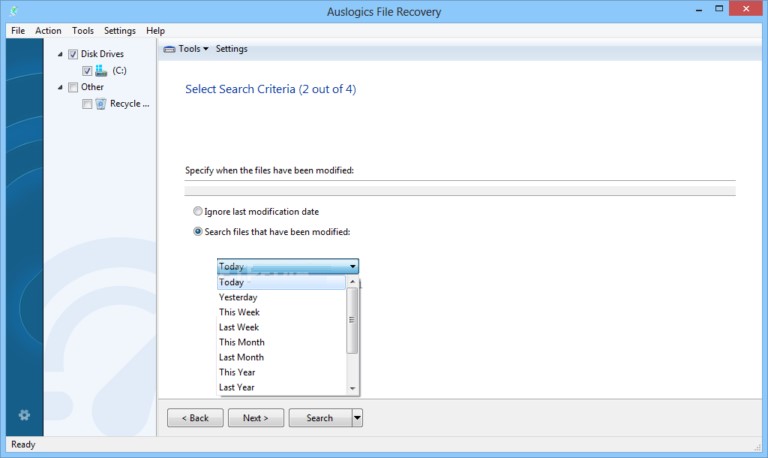Choose Today from the list
Screen dimensions: 768x458
pos(281,282)
